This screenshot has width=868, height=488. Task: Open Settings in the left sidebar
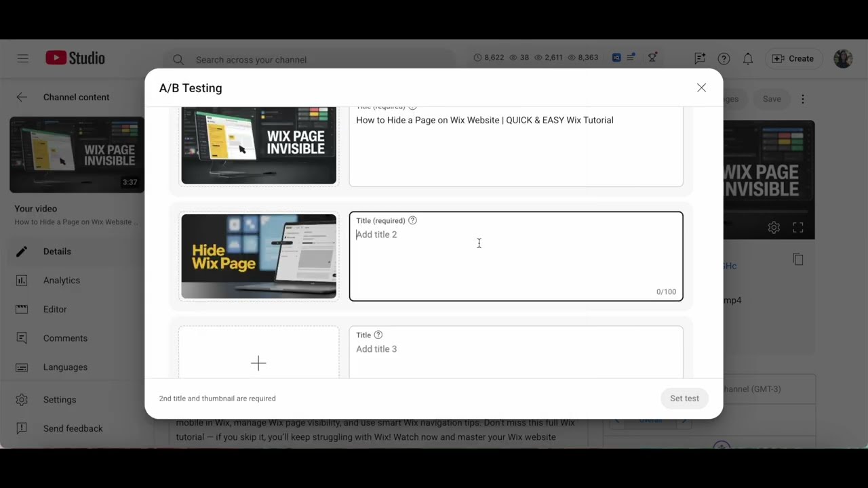[x=71, y=400]
